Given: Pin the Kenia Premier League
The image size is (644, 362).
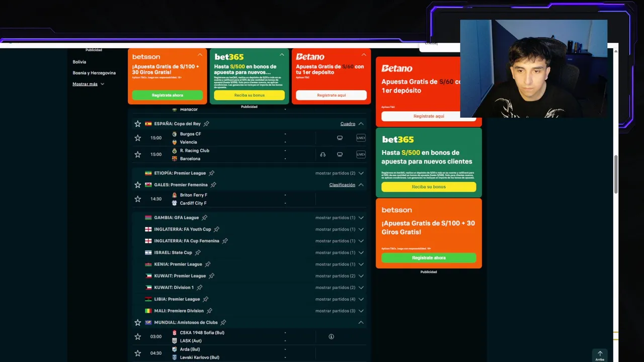Looking at the screenshot, I should (x=207, y=264).
